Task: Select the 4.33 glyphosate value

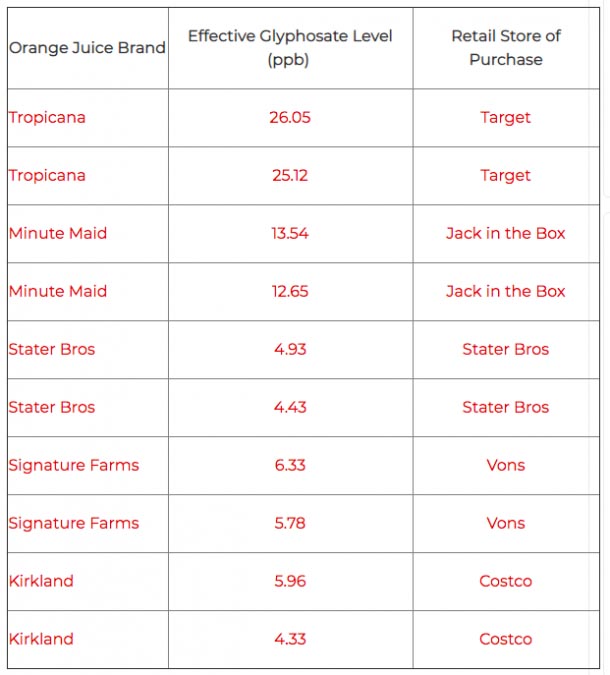Action: (290, 639)
